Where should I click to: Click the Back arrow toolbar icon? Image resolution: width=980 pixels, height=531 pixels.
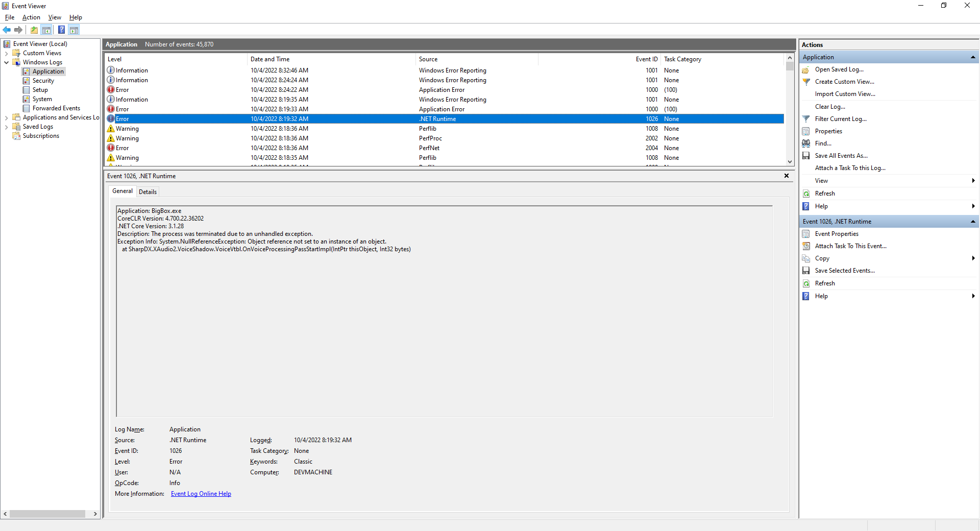coord(7,30)
